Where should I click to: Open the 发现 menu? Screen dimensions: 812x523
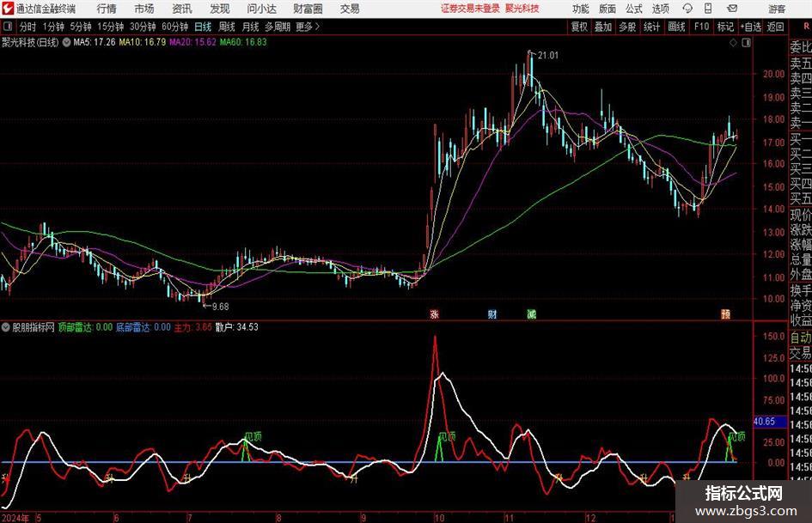click(220, 9)
